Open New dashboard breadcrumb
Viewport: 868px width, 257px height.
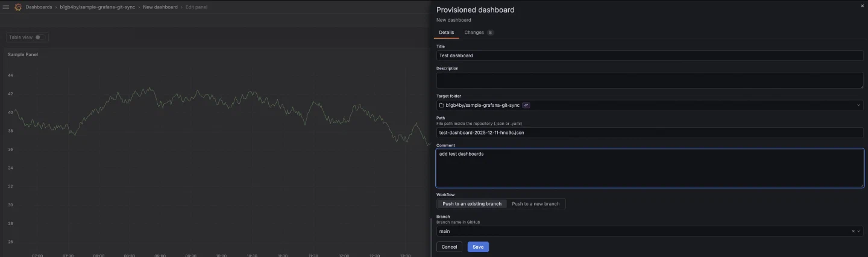pos(160,7)
